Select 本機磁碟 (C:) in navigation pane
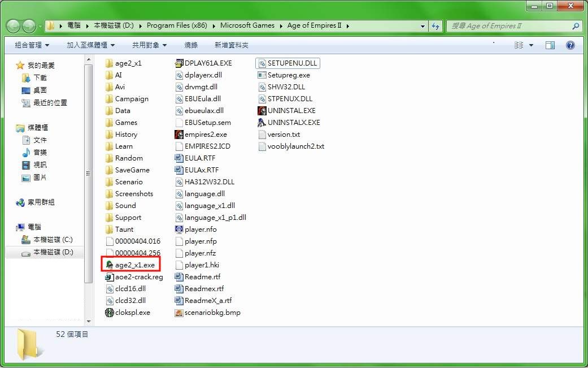The width and height of the screenshot is (588, 368). 53,239
